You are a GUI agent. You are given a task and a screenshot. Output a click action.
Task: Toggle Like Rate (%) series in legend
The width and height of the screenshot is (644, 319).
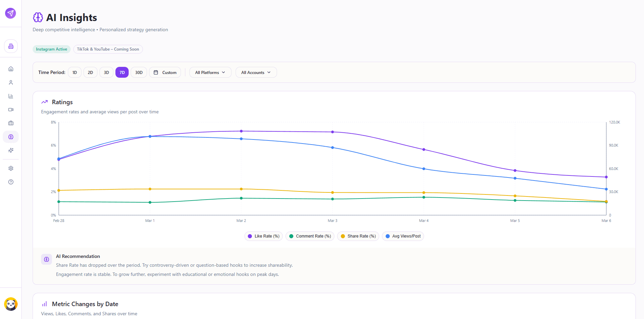click(x=263, y=236)
